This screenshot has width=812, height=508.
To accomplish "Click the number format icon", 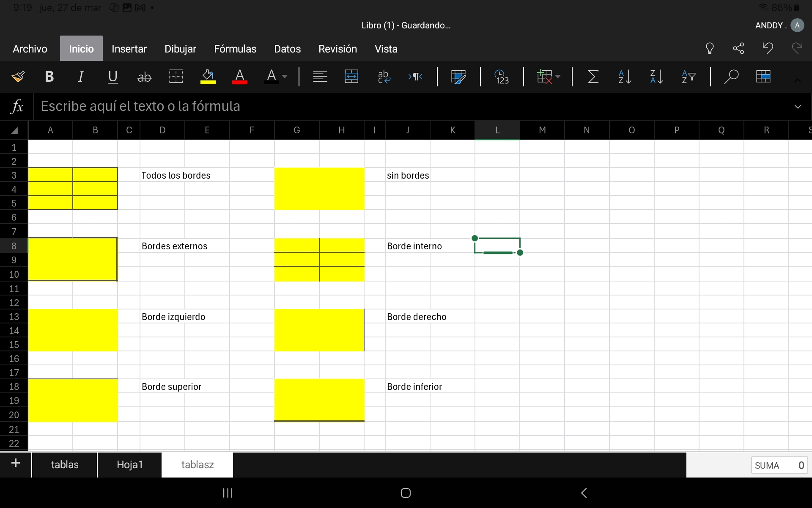I will coord(502,77).
